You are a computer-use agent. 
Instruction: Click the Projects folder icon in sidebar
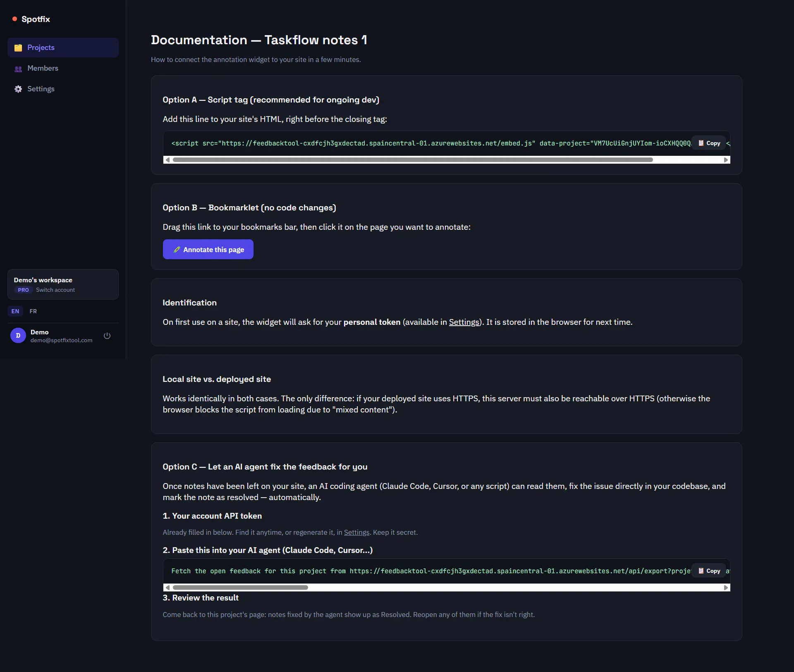point(18,48)
